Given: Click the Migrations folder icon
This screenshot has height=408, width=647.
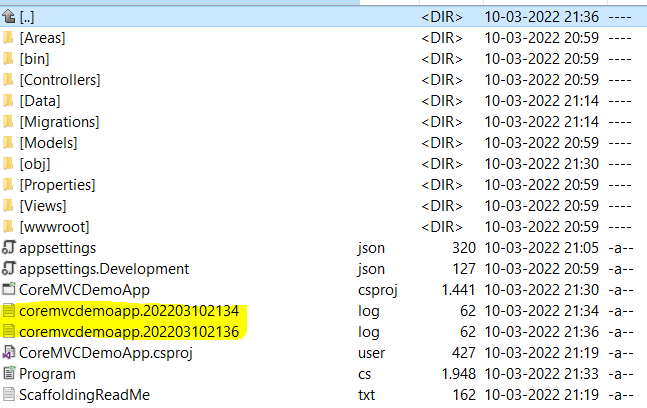Looking at the screenshot, I should [8, 122].
